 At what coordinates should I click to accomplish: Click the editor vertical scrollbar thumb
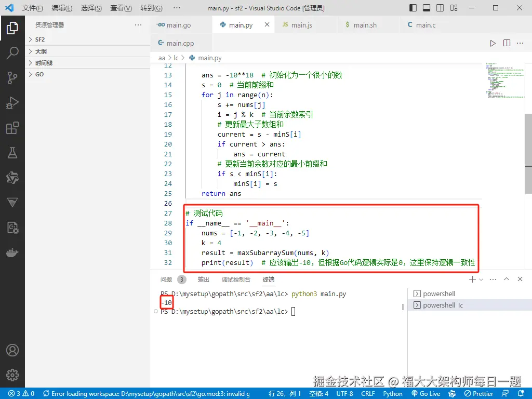pyautogui.click(x=528, y=154)
